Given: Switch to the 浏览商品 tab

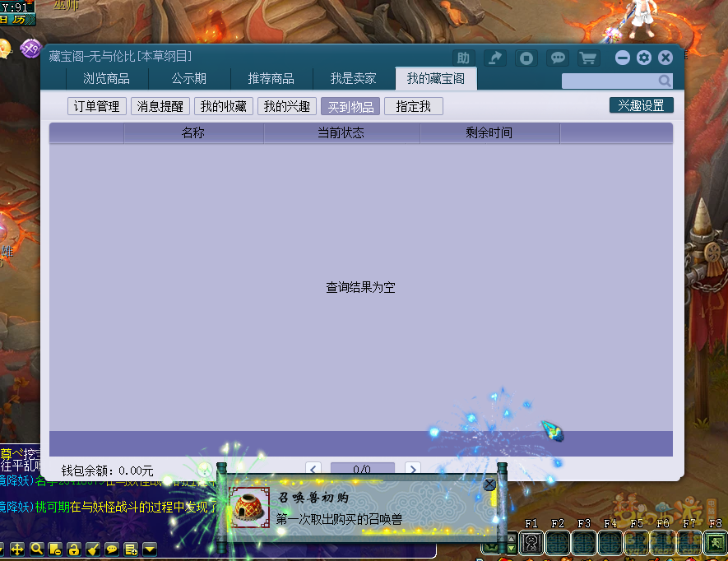Looking at the screenshot, I should pos(107,78).
